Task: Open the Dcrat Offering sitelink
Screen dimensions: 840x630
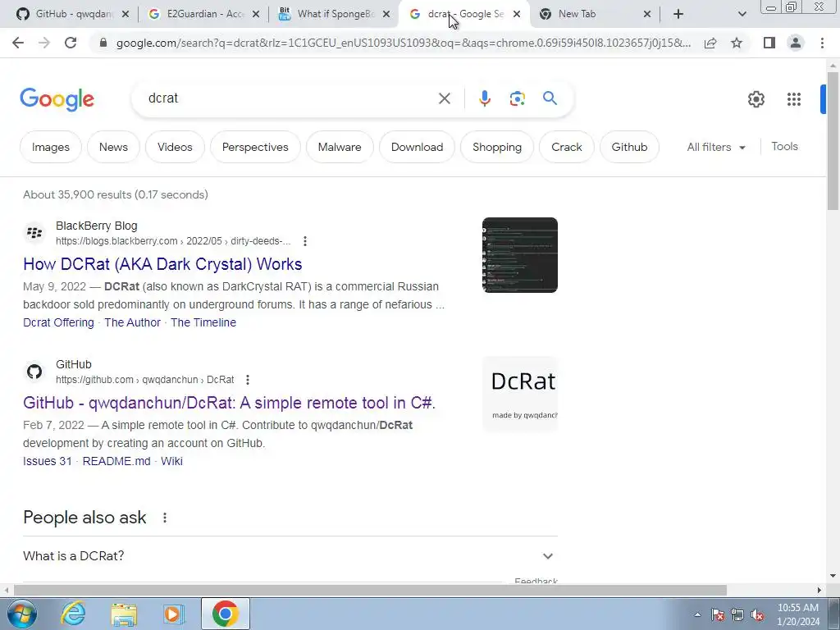Action: [58, 322]
